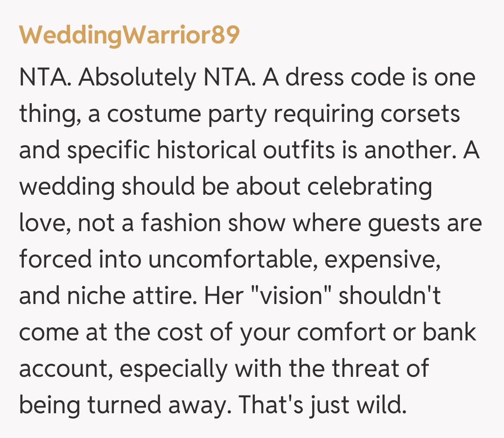
Task: Click the words "dress code"
Action: click(343, 78)
